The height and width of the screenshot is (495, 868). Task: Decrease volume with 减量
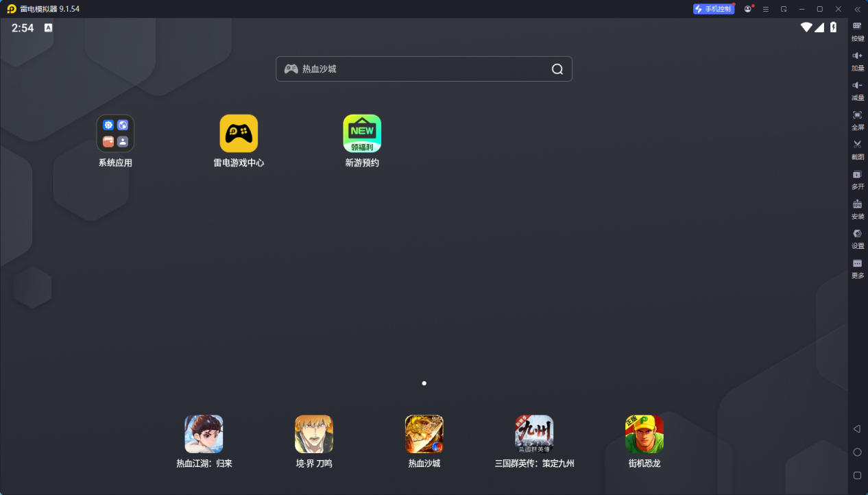click(857, 90)
